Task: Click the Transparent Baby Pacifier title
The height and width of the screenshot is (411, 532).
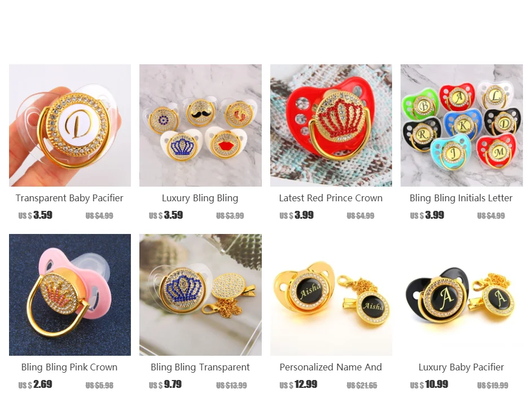Action: pyautogui.click(x=69, y=198)
